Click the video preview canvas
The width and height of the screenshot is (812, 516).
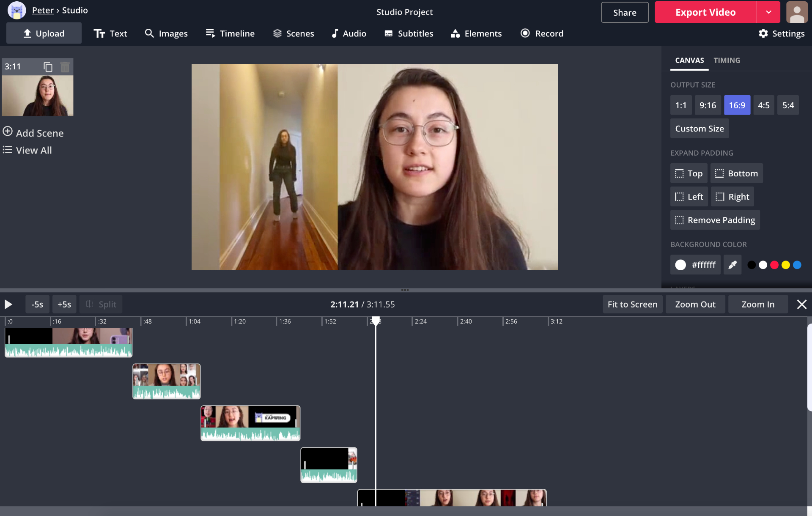point(375,167)
